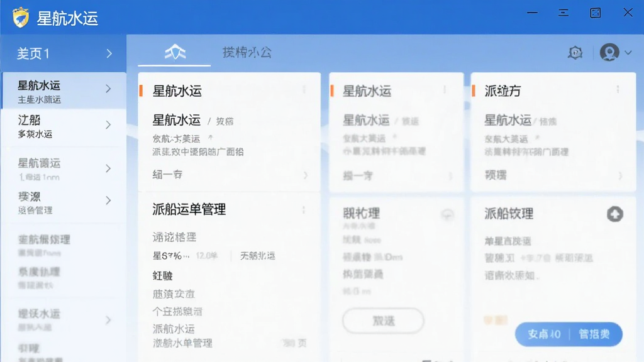Viewport: 644px width, 362px height.
Task: Expand the third sidebar item, greyed with small subtitle
Action: click(x=108, y=168)
